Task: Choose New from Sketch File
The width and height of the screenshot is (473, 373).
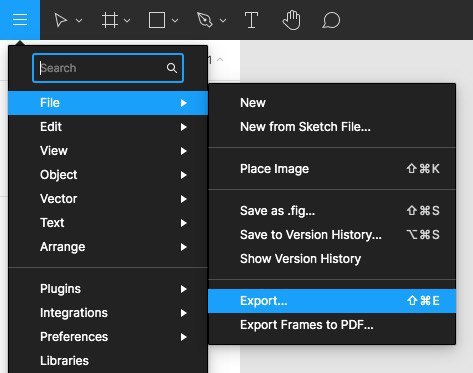Action: (332, 127)
